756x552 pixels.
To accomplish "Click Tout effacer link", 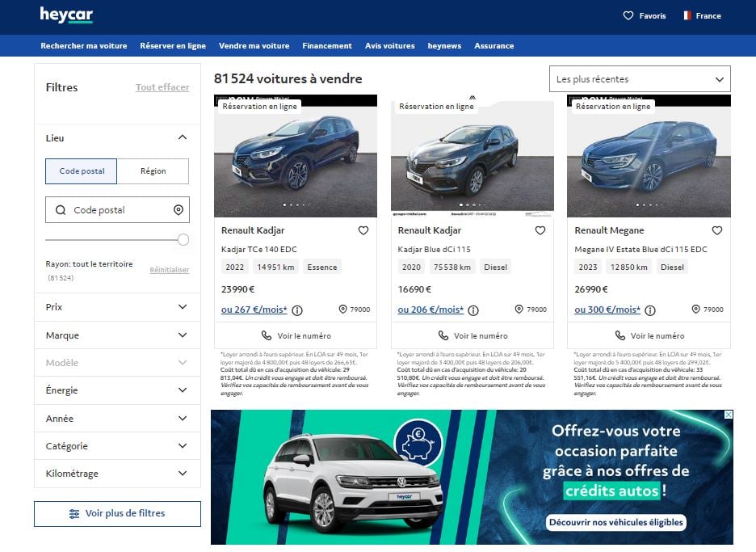I will 162,87.
